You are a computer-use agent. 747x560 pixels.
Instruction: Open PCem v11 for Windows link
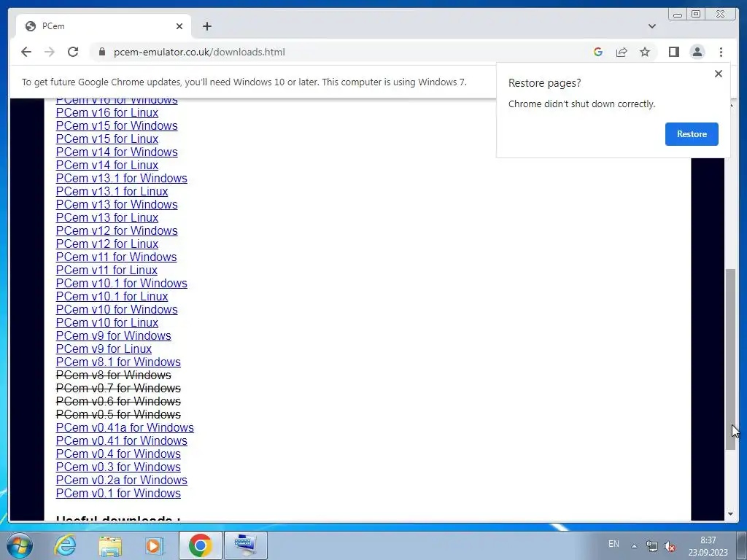pyautogui.click(x=116, y=257)
